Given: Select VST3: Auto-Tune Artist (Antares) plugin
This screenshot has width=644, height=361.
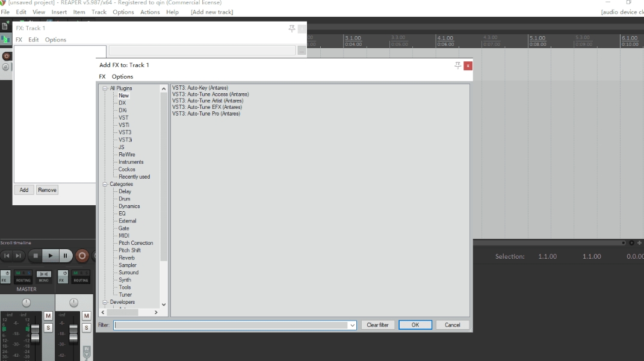Looking at the screenshot, I should click(208, 100).
